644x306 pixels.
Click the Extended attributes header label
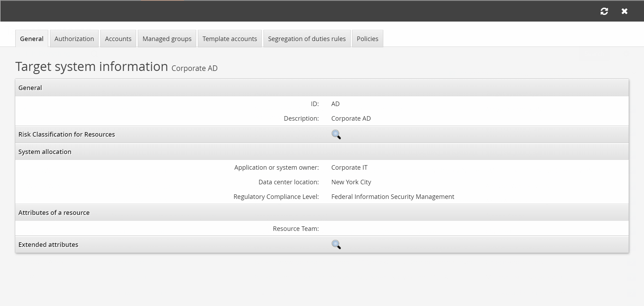click(x=48, y=245)
